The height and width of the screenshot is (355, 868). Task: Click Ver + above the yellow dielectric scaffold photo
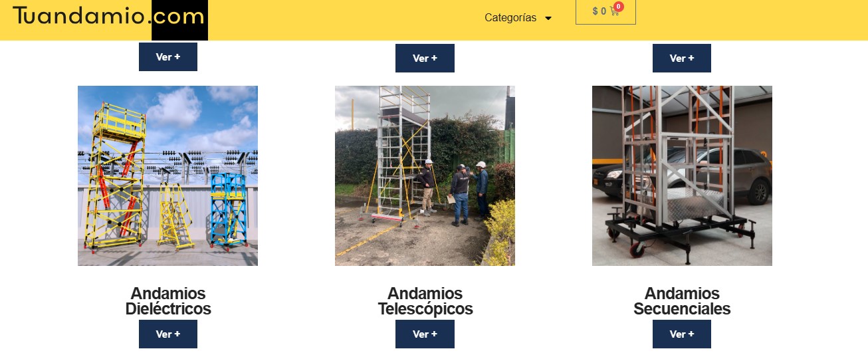[x=168, y=57]
